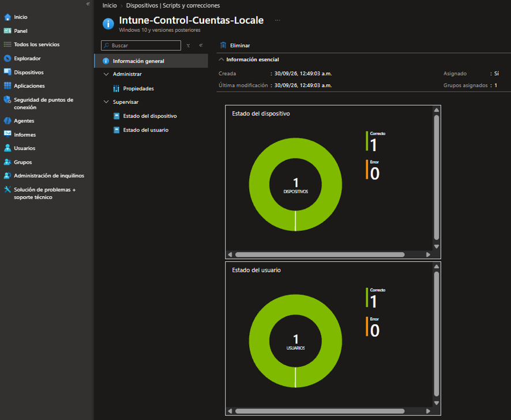Click the Inicio home icon in sidebar
Screen dimensions: 511x420
pyautogui.click(x=7, y=17)
